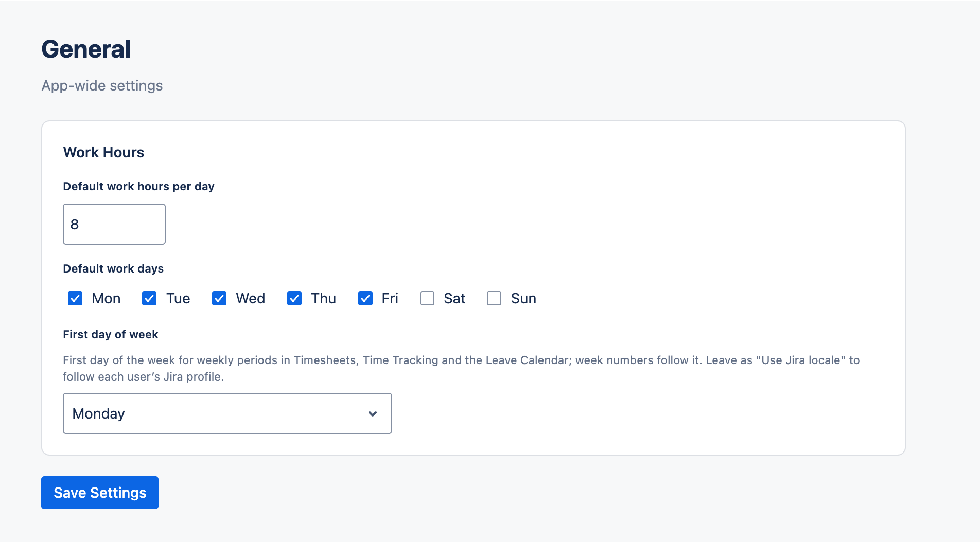Click the "Default work hours per day" label

(138, 186)
